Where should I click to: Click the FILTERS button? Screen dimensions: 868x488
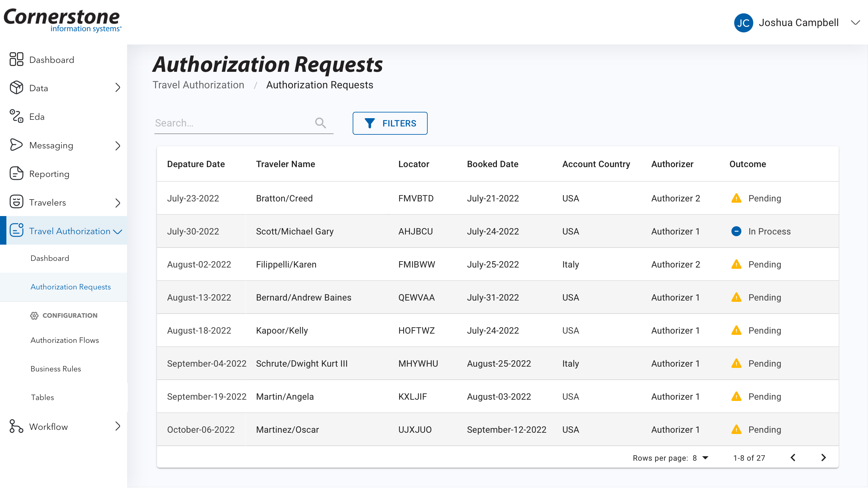390,123
